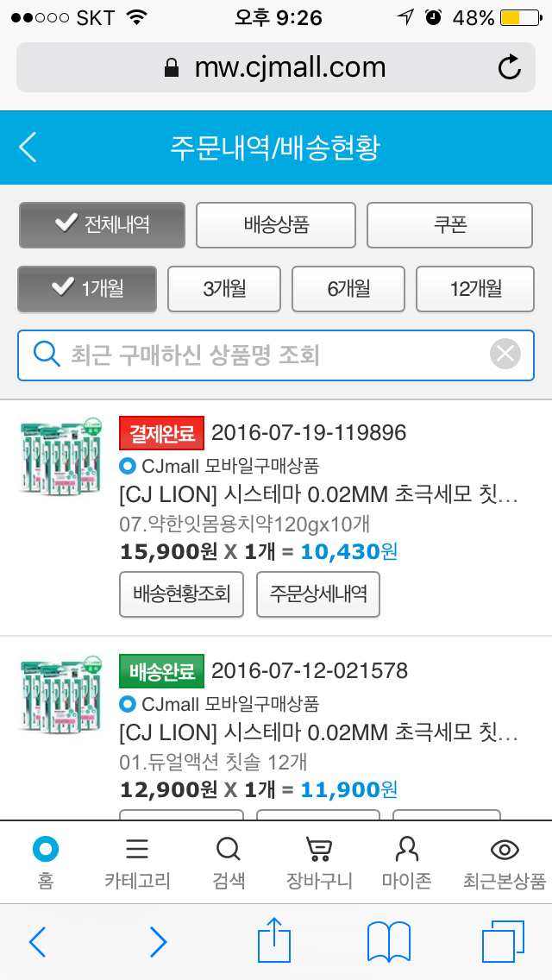Select the 1개월 period filter
Viewport: 552px width, 980px height.
(x=87, y=289)
